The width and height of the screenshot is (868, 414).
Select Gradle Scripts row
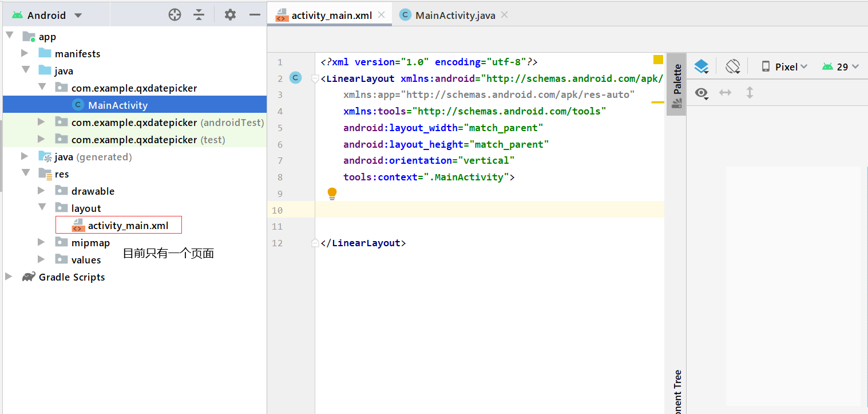point(134,277)
